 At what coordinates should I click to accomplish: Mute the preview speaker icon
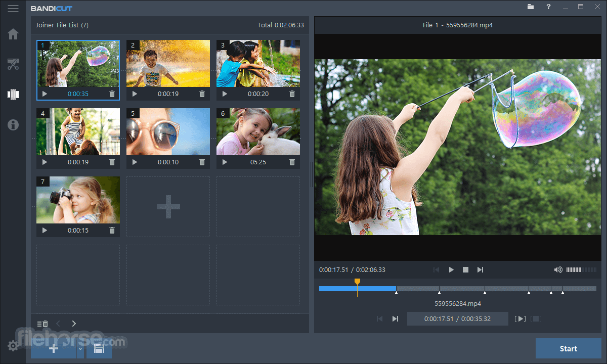coord(558,270)
